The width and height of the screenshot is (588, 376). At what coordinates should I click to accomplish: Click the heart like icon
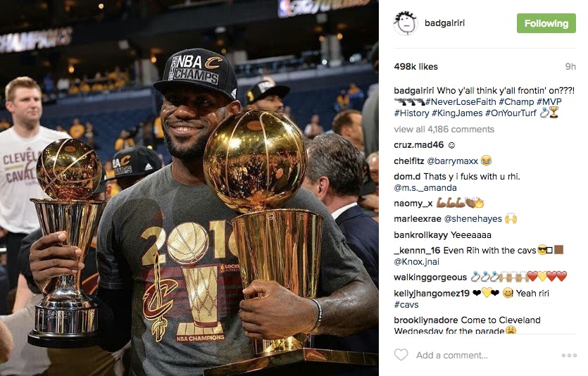pos(401,354)
